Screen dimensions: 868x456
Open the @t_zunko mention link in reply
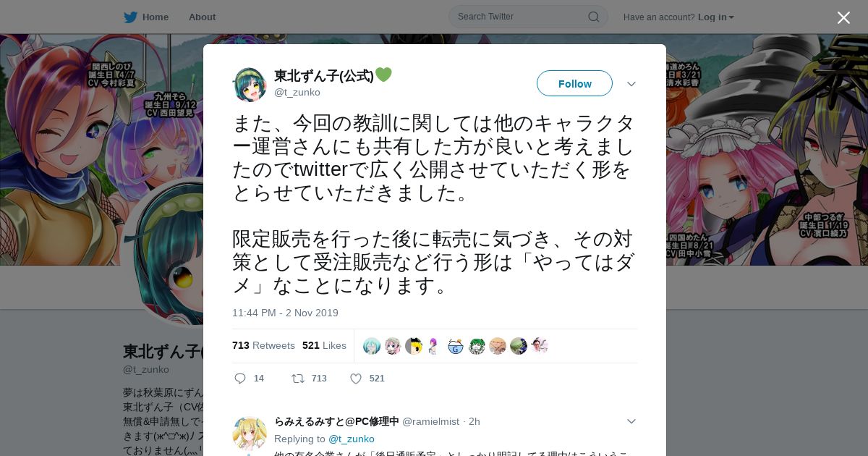[x=352, y=439]
